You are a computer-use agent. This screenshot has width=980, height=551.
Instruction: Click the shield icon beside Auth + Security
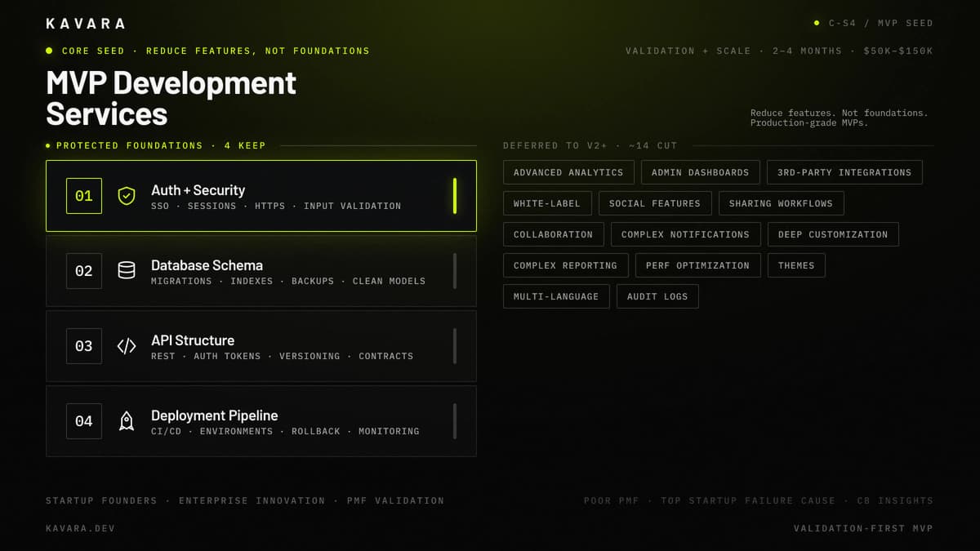[x=126, y=196]
